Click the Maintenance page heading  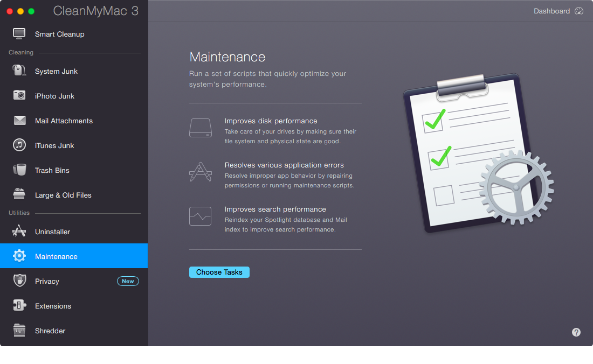click(x=227, y=57)
